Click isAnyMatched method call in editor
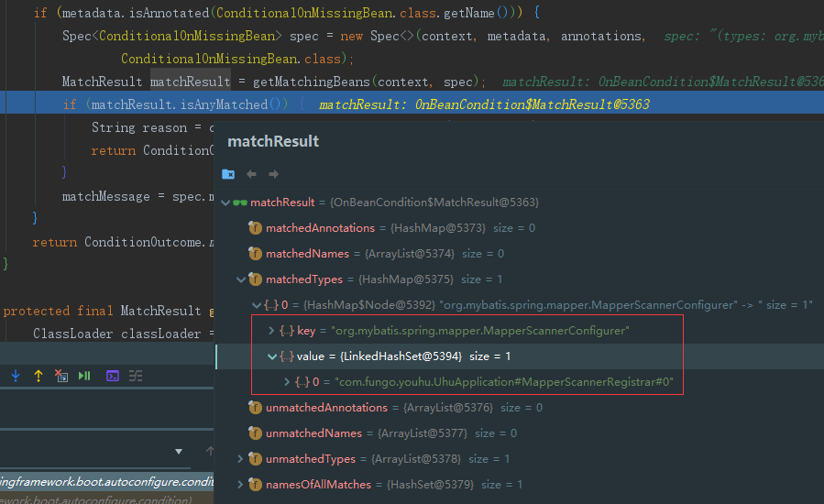The width and height of the screenshot is (824, 504). (x=224, y=104)
